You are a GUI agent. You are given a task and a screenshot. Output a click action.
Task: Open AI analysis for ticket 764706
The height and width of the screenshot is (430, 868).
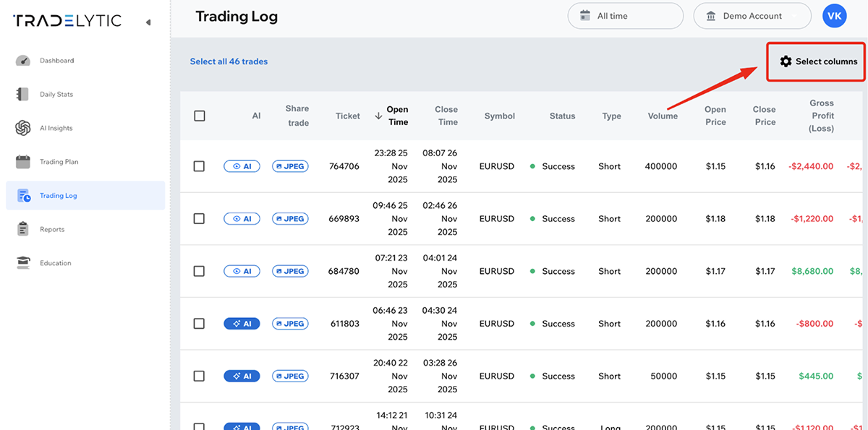242,166
